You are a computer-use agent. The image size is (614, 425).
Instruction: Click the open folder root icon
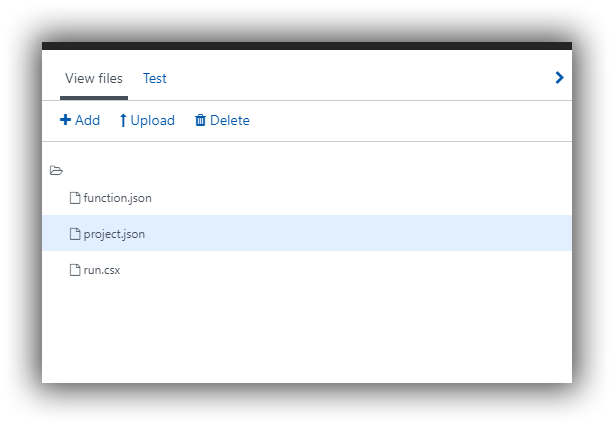pos(56,170)
